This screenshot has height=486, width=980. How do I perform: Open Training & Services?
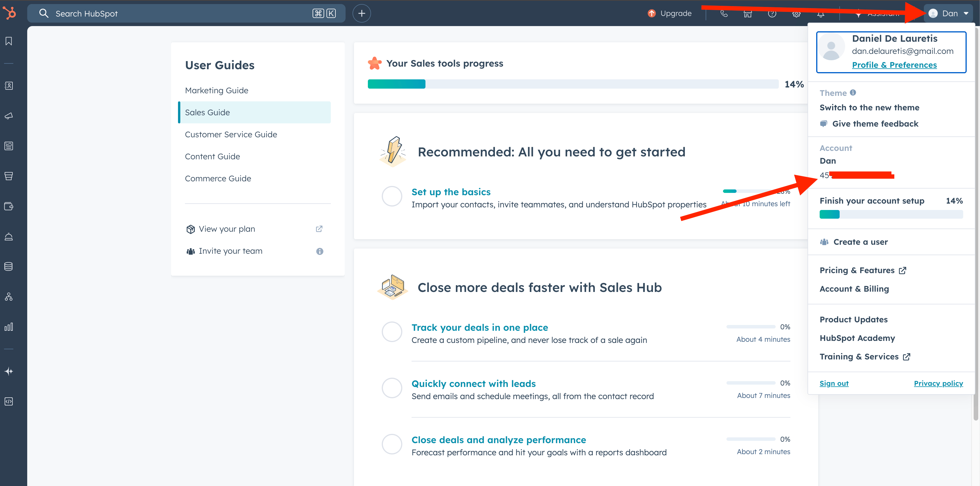865,357
